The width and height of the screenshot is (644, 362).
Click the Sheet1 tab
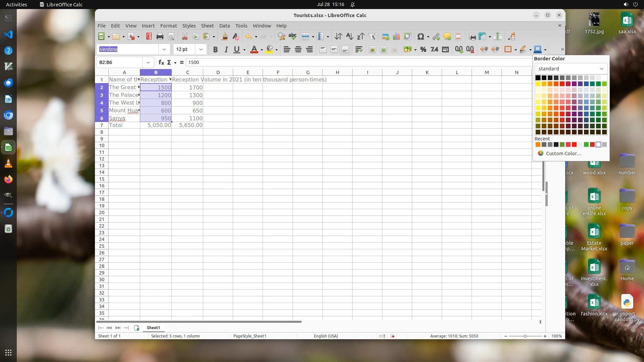[x=153, y=328]
